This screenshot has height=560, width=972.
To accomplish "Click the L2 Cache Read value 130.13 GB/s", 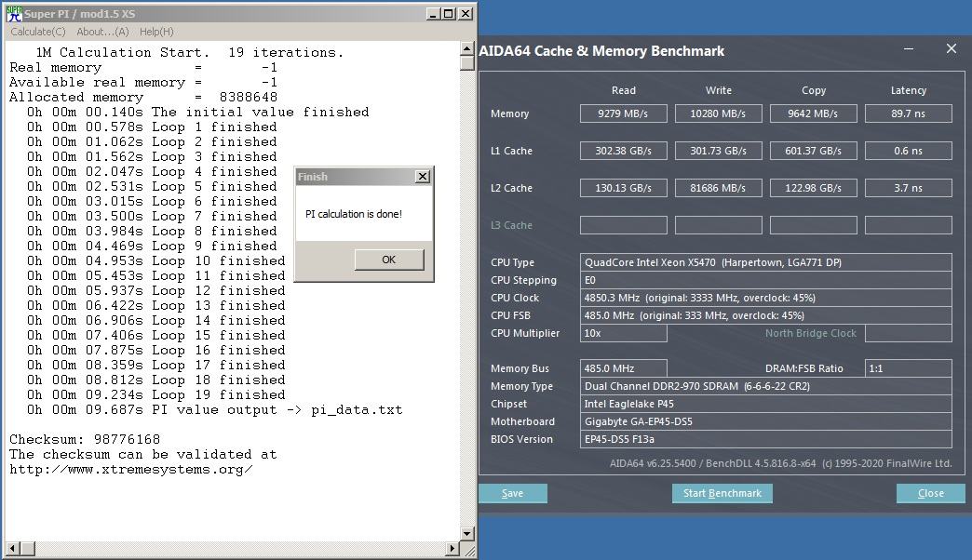I will pyautogui.click(x=624, y=188).
